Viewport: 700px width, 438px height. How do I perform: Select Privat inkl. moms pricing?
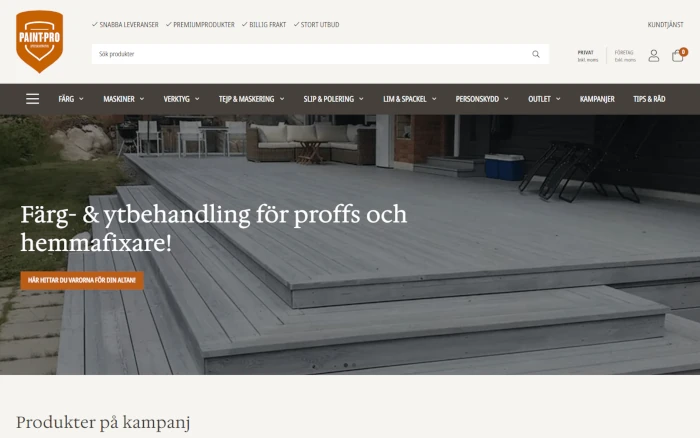point(587,56)
